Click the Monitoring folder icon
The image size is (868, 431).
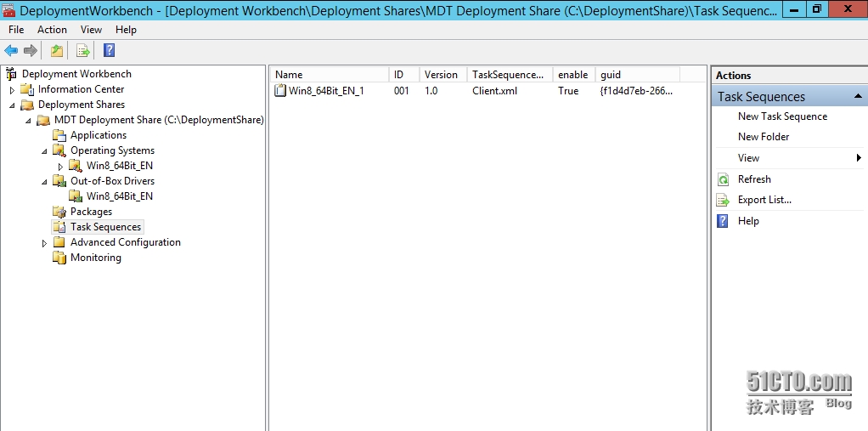59,258
